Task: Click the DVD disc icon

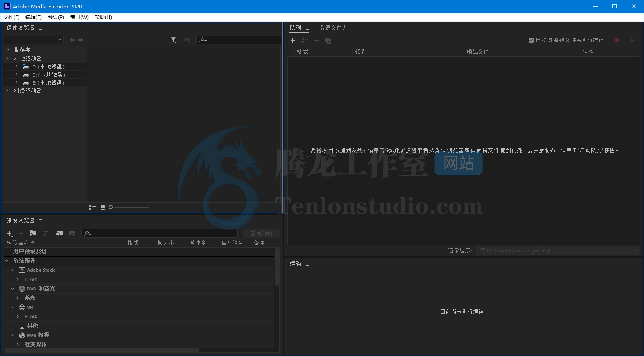Action: point(22,289)
